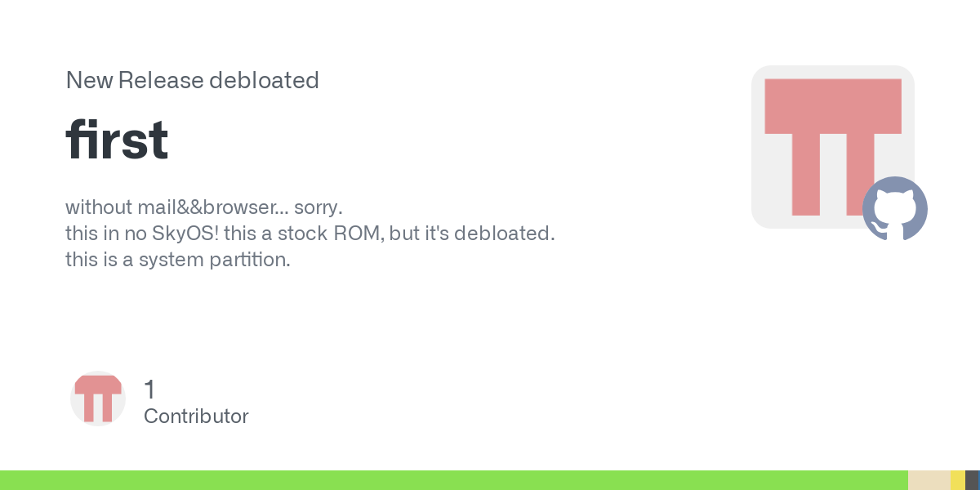Viewport: 980px width, 490px height.
Task: Click the pink T crossbar of large avatar
Action: coord(833,106)
